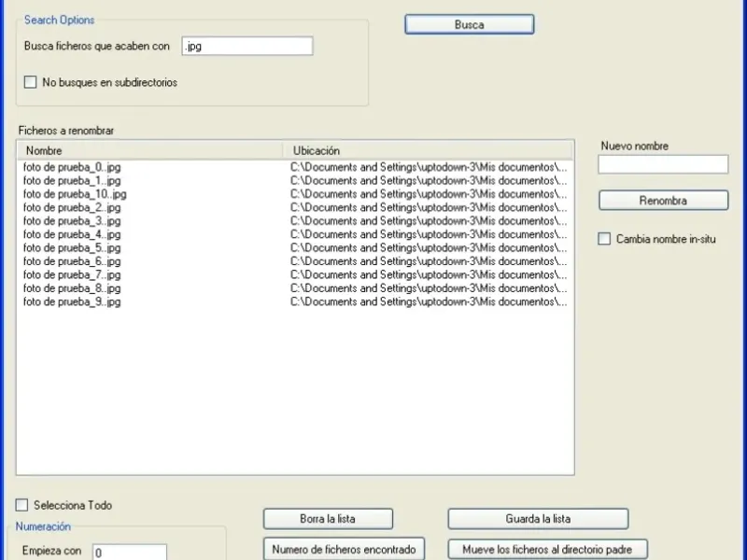
Task: Click 'Numero de ficheros encontrado' button
Action: tap(344, 550)
